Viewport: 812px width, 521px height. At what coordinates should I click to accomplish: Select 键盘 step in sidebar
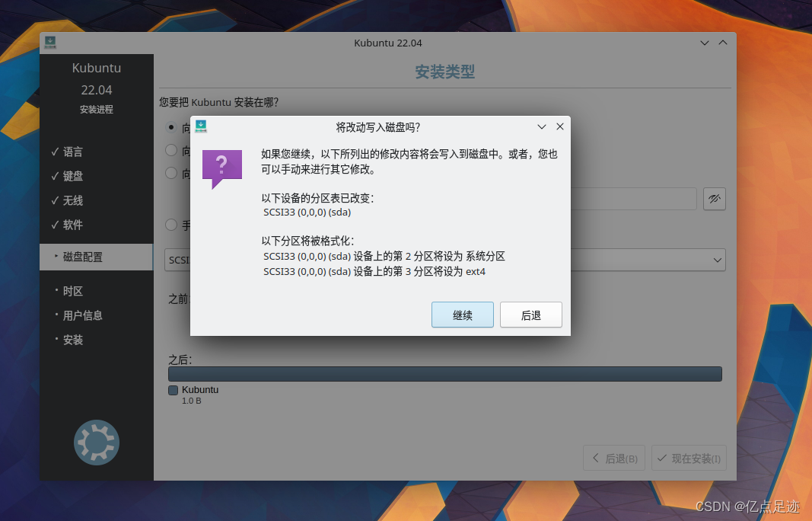[x=72, y=176]
